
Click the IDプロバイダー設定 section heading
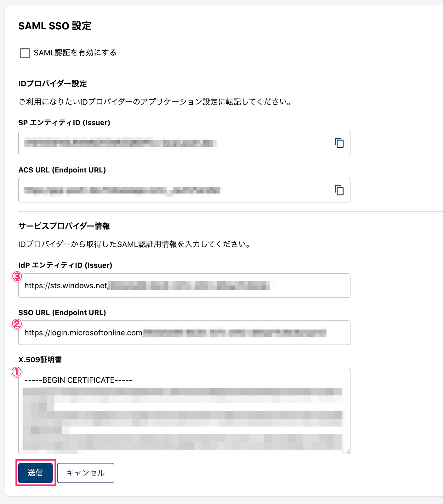pos(53,83)
